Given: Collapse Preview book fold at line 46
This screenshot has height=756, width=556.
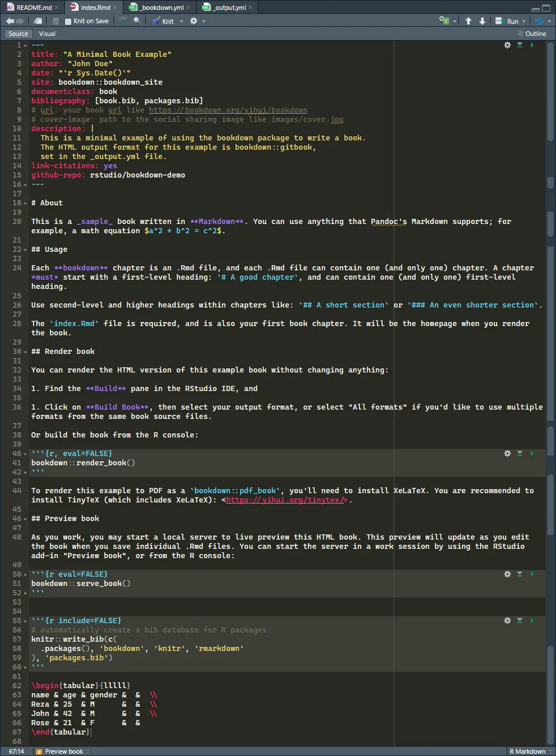Looking at the screenshot, I should coord(26,519).
